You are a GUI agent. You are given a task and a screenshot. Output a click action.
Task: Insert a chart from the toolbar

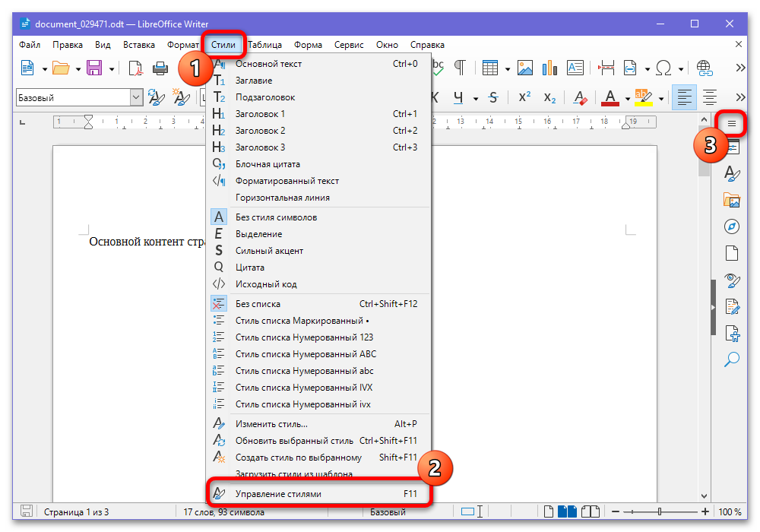click(x=549, y=68)
